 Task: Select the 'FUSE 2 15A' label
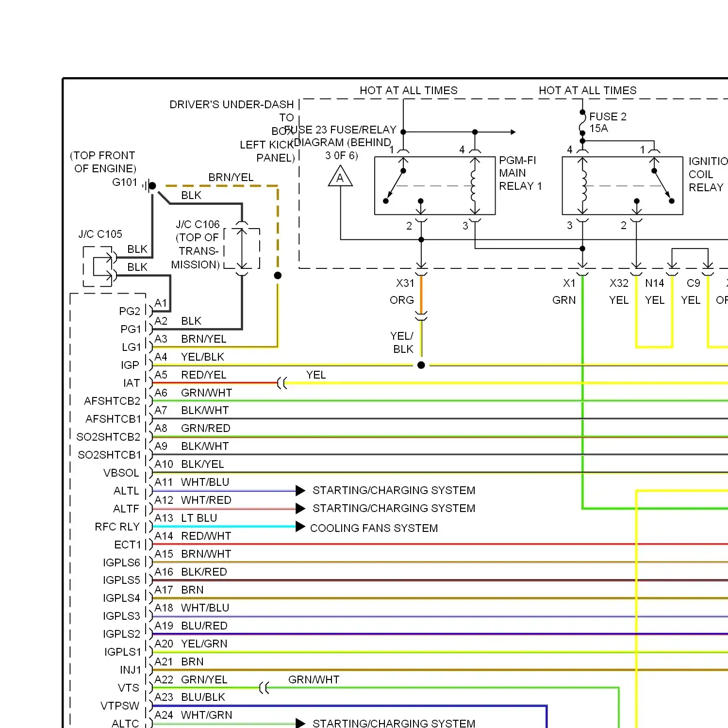(x=608, y=122)
